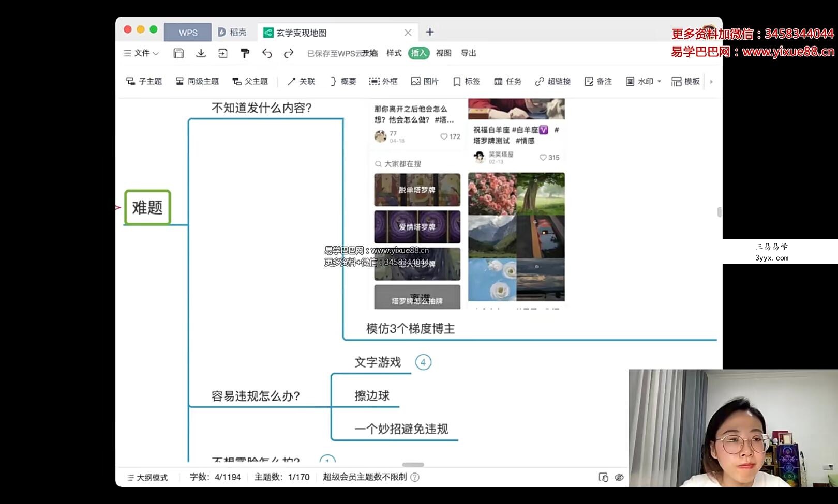This screenshot has width=838, height=504.
Task: Open the 模板 templates panel
Action: pyautogui.click(x=685, y=81)
